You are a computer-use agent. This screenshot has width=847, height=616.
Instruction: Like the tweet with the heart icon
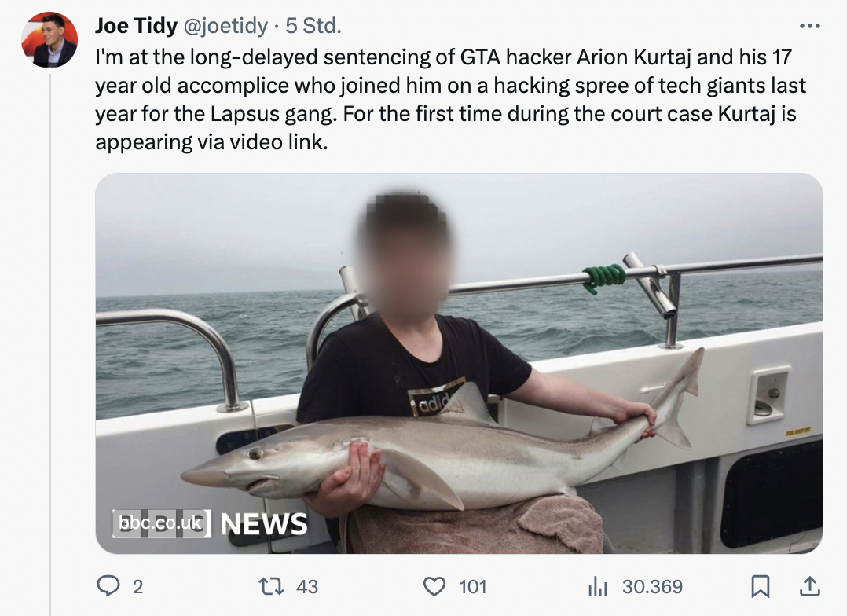click(x=434, y=585)
